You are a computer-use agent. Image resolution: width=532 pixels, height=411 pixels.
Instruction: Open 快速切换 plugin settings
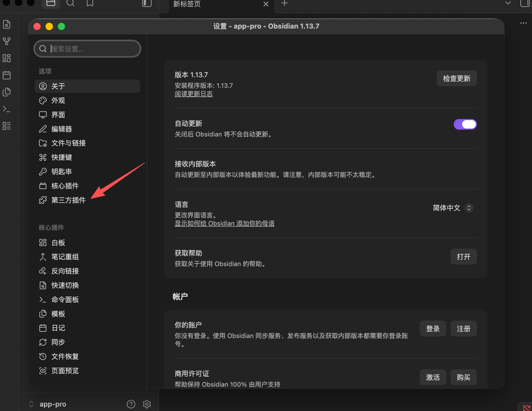click(87, 285)
